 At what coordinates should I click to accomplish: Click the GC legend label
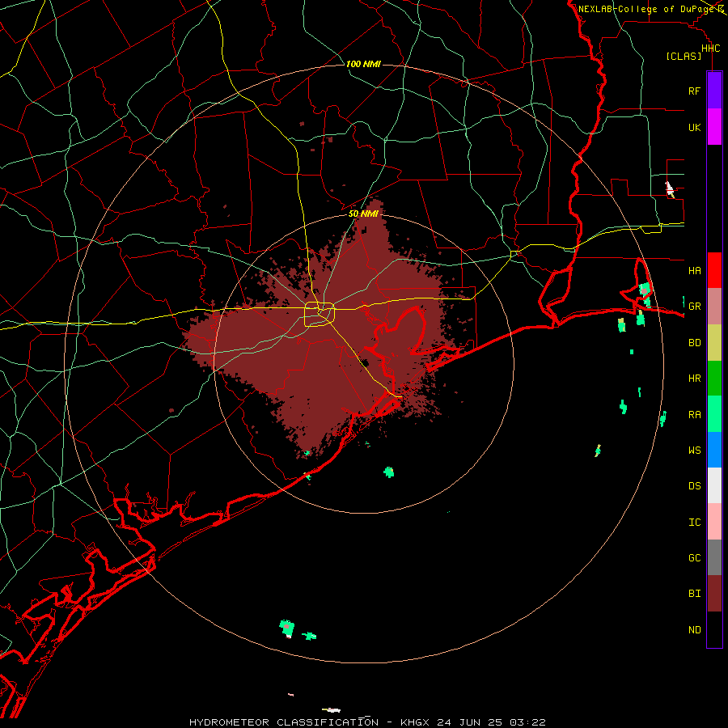pos(694,557)
